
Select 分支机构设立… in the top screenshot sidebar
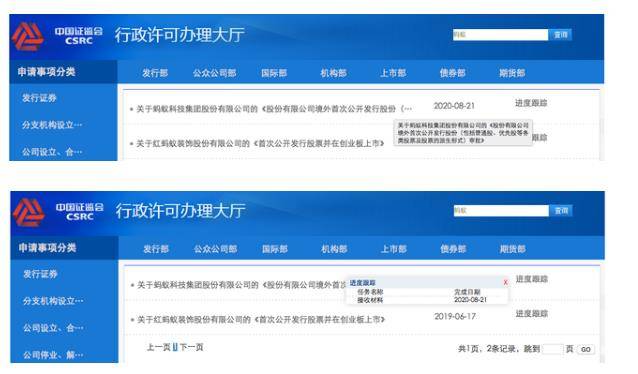coord(52,125)
